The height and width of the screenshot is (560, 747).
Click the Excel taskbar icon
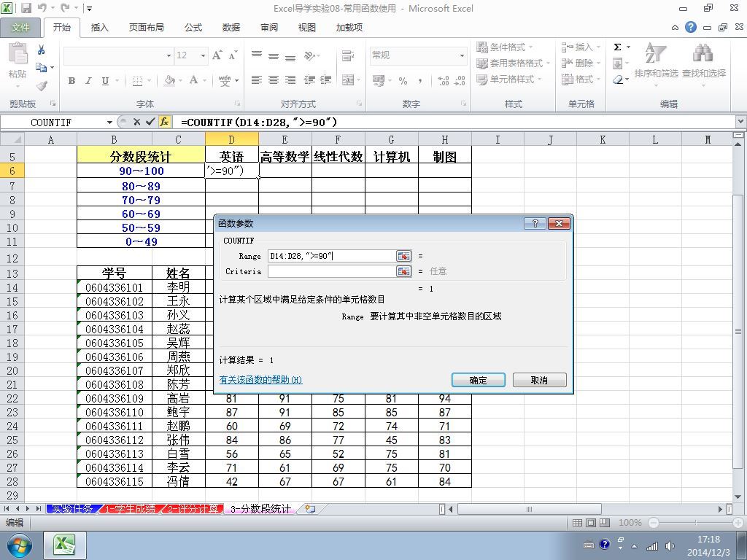(65, 545)
